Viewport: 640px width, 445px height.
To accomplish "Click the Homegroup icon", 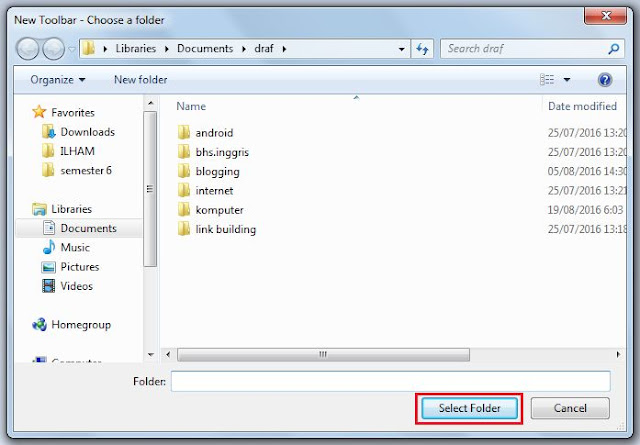I will coord(40,325).
